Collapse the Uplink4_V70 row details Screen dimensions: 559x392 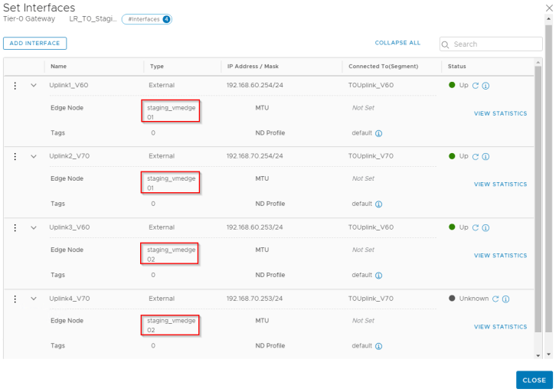point(34,299)
